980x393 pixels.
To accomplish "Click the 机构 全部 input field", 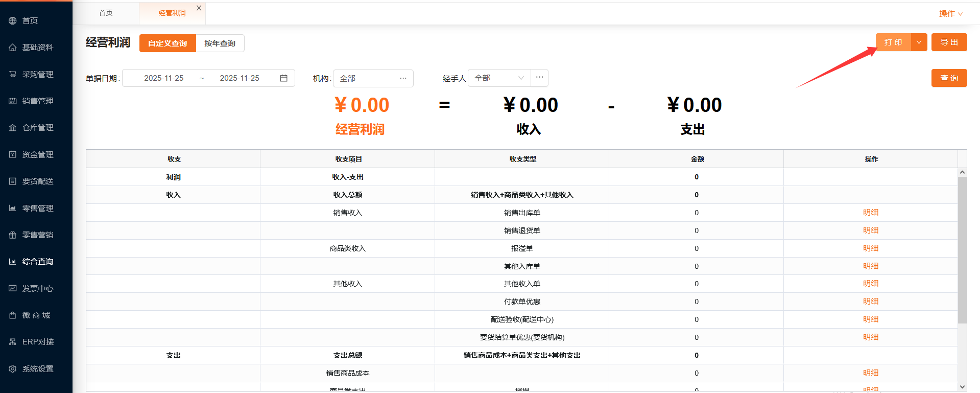I will (373, 78).
